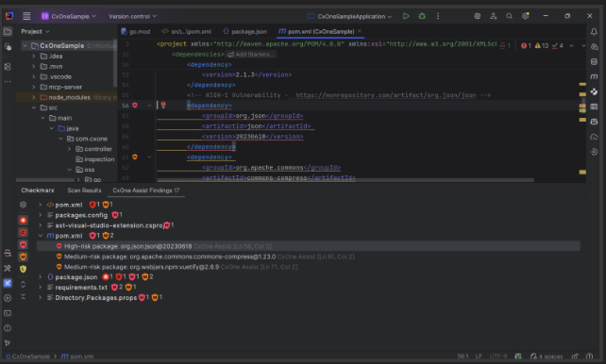The height and width of the screenshot is (364, 606).
Task: Select the CxOne Assist Findings tab
Action: 145,190
